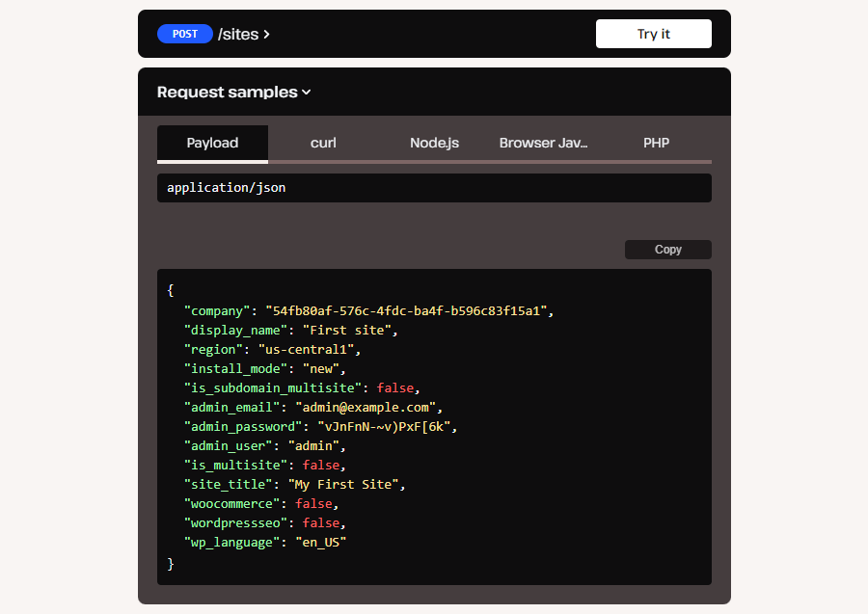Image resolution: width=868 pixels, height=614 pixels.
Task: Click the chevron next to /sites
Action: pos(264,34)
